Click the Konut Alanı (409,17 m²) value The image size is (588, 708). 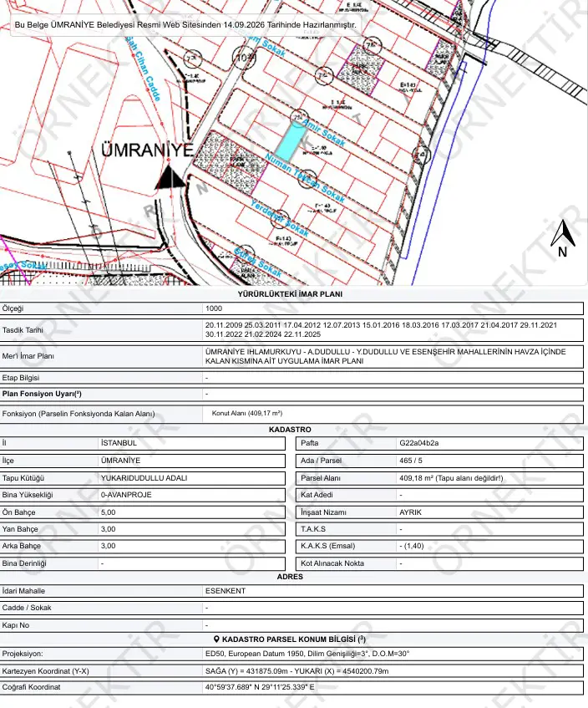point(247,413)
